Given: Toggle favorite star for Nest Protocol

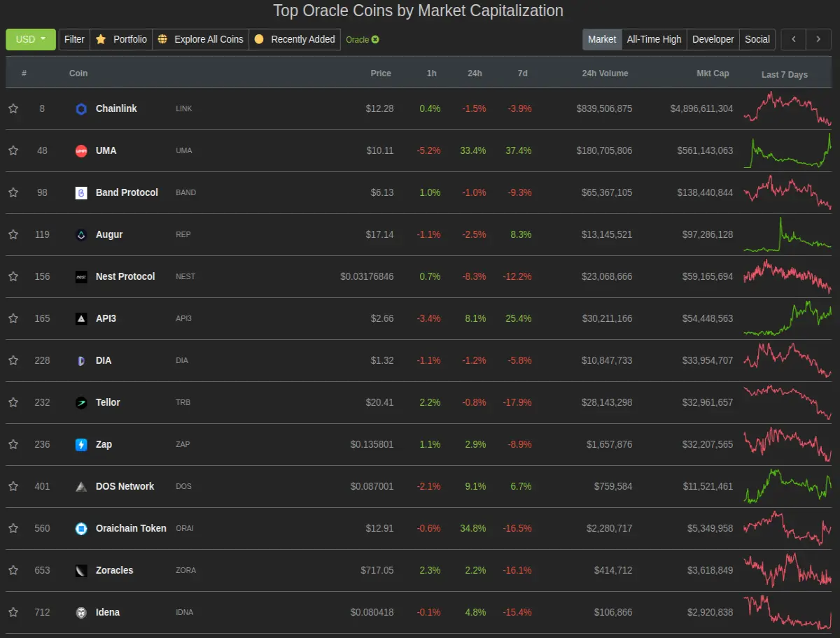Looking at the screenshot, I should pos(13,276).
